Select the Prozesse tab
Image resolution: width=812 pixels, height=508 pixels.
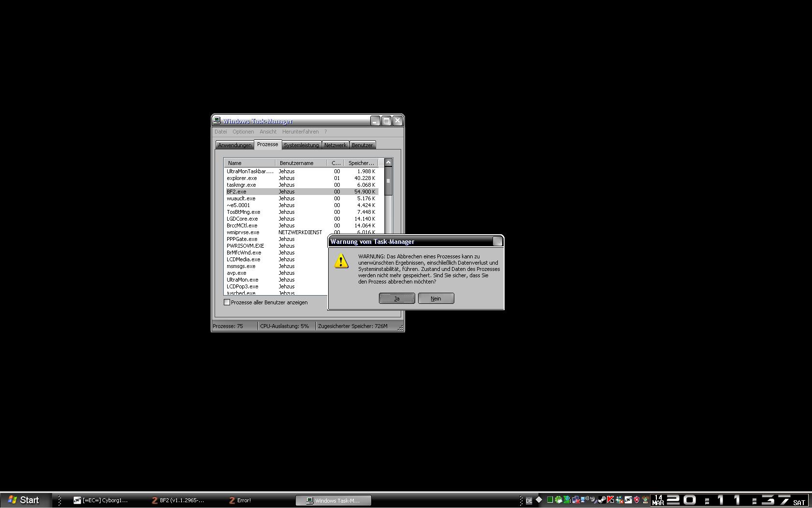268,144
